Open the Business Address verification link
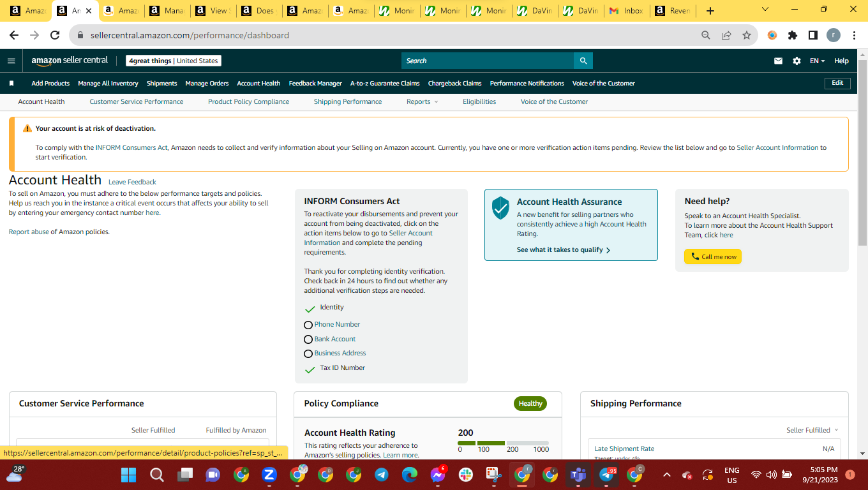 click(340, 353)
